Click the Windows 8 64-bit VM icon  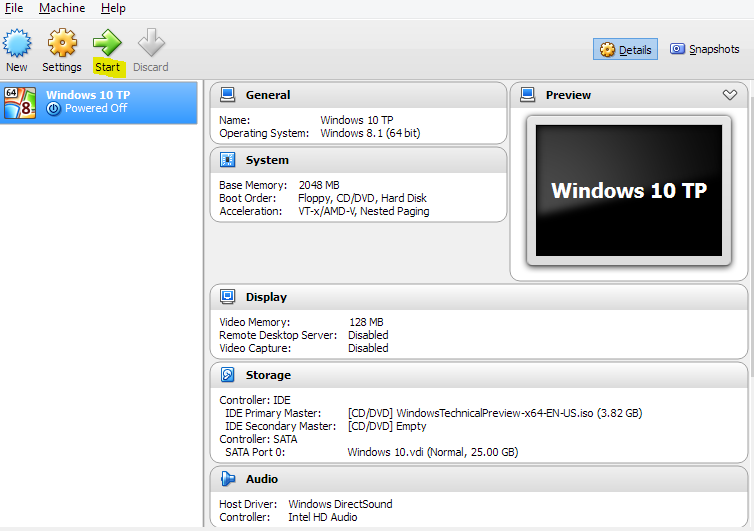click(x=20, y=102)
